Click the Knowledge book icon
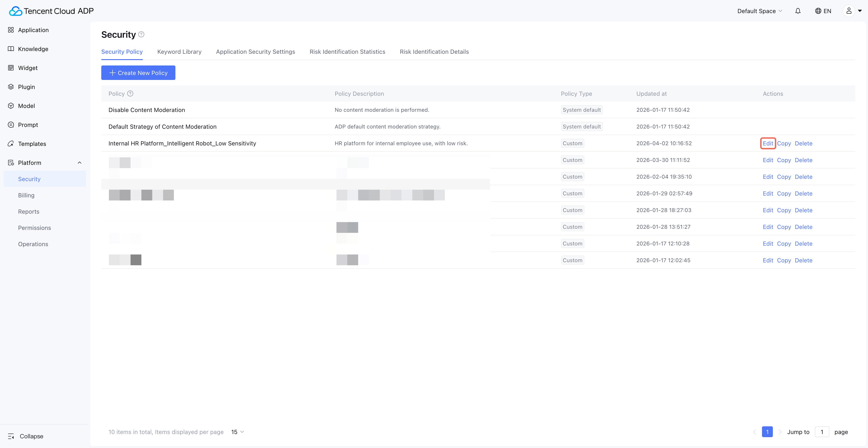This screenshot has width=868, height=448. coord(11,49)
